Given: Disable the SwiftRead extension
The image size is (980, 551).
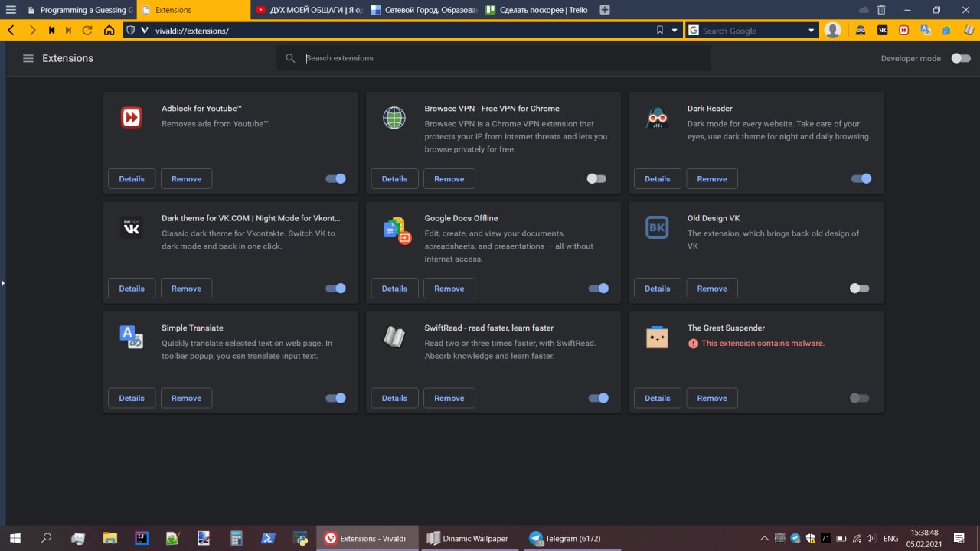Looking at the screenshot, I should coord(599,398).
